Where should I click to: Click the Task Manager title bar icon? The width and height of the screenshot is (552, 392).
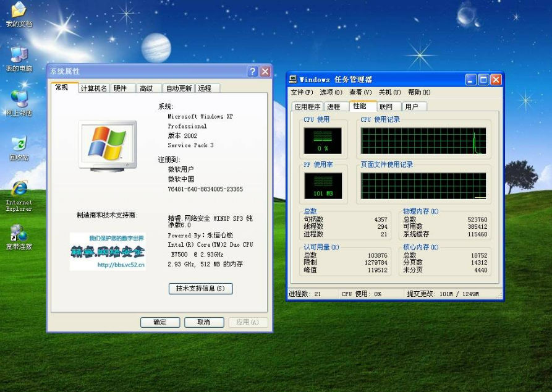293,79
